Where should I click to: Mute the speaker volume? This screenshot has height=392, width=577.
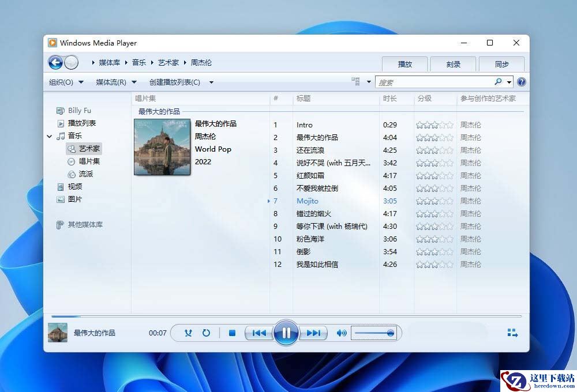click(x=342, y=333)
